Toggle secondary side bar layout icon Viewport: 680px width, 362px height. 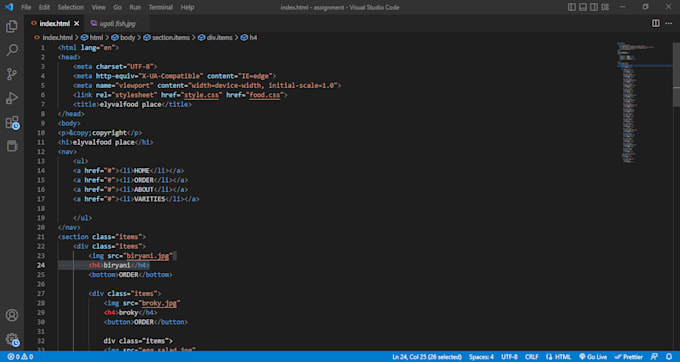tap(594, 7)
